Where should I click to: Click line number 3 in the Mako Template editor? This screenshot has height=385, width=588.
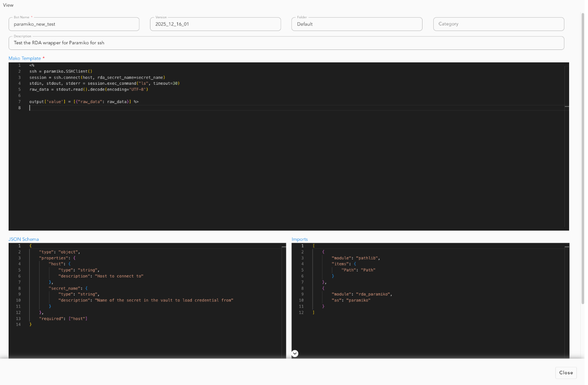point(19,77)
